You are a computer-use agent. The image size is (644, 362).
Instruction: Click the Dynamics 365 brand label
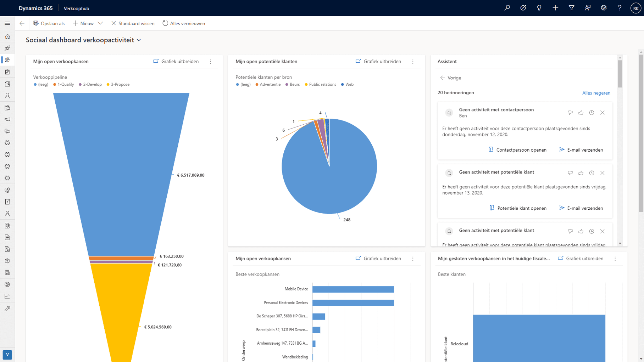(35, 8)
